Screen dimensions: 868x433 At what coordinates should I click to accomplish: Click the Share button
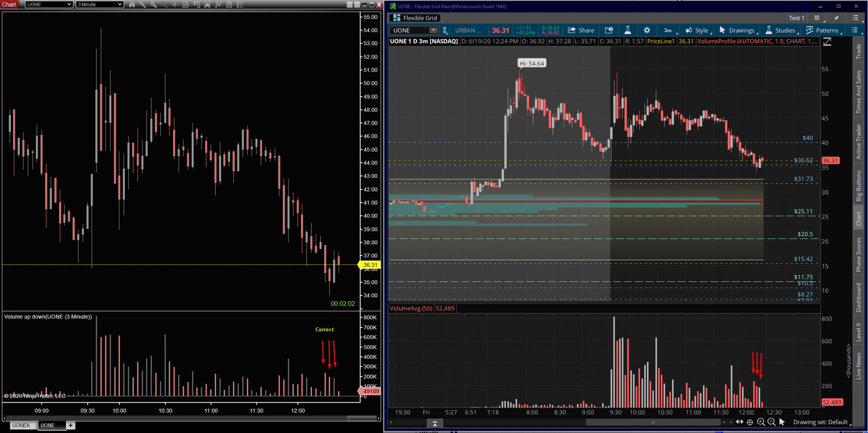[x=581, y=30]
